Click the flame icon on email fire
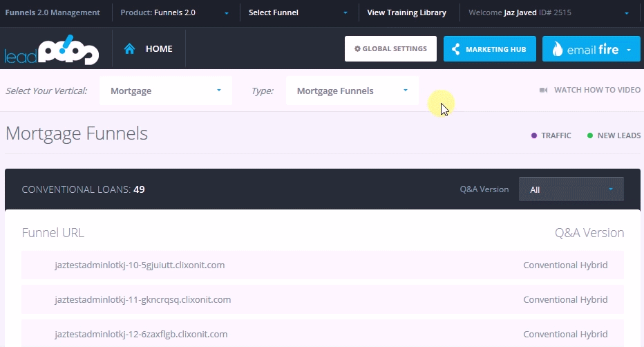 [557, 49]
